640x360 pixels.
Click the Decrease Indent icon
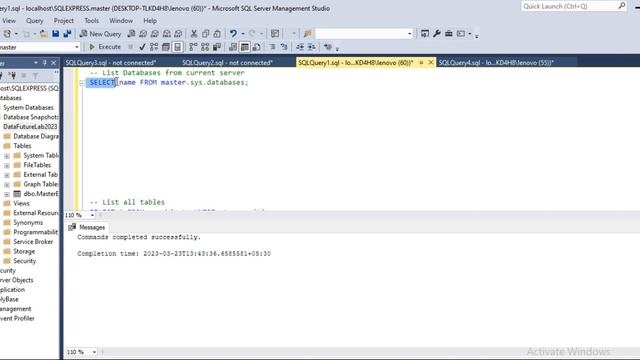tap(300, 47)
